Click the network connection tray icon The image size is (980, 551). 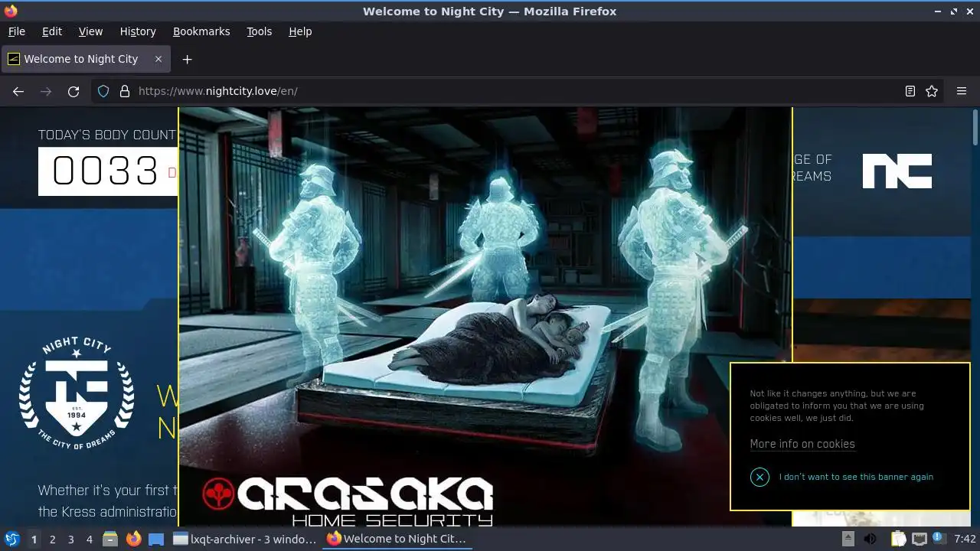coord(920,539)
